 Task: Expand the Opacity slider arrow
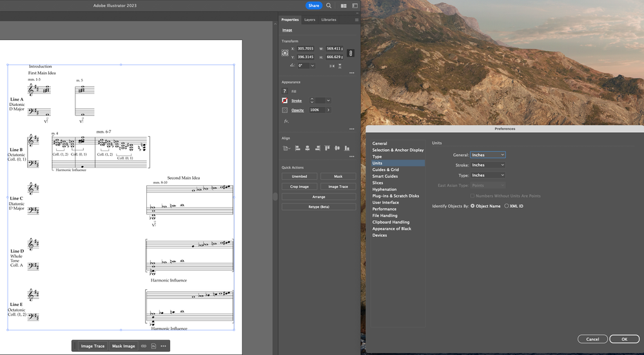coord(328,110)
